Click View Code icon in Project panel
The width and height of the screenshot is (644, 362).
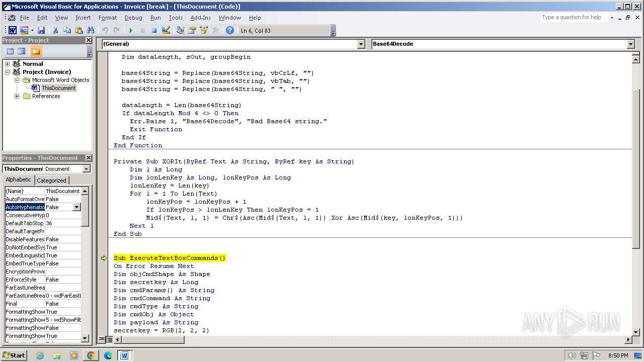pyautogui.click(x=10, y=51)
